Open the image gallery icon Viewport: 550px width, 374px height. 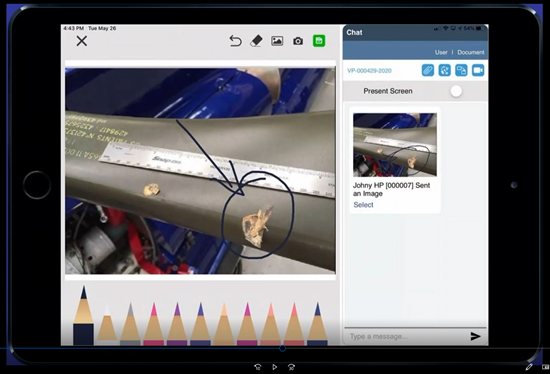tap(277, 41)
